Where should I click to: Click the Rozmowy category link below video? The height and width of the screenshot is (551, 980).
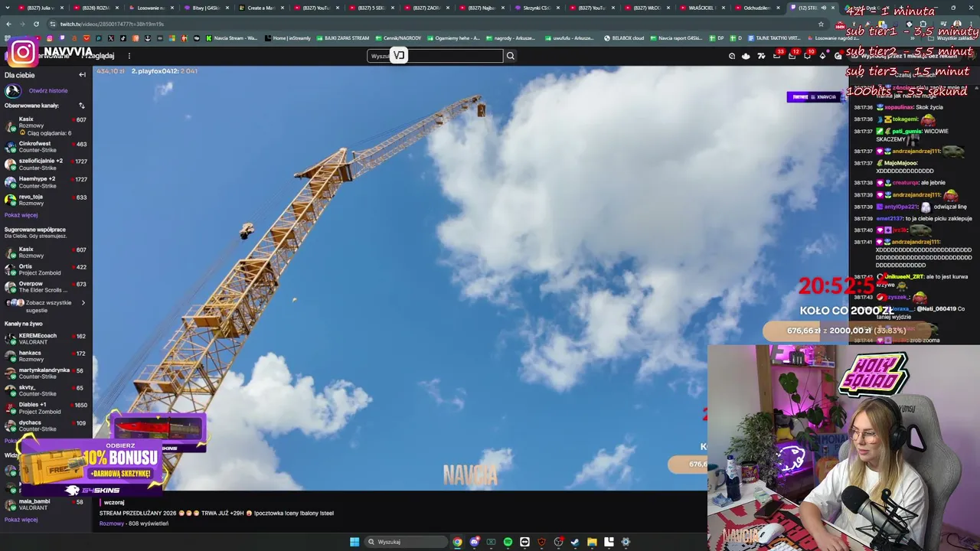pyautogui.click(x=112, y=523)
